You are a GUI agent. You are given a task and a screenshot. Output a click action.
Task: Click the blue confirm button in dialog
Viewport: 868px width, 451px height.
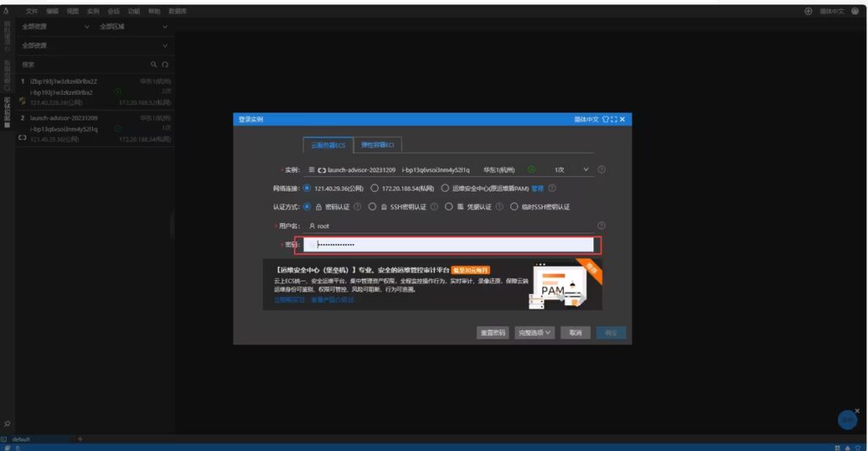pyautogui.click(x=611, y=332)
